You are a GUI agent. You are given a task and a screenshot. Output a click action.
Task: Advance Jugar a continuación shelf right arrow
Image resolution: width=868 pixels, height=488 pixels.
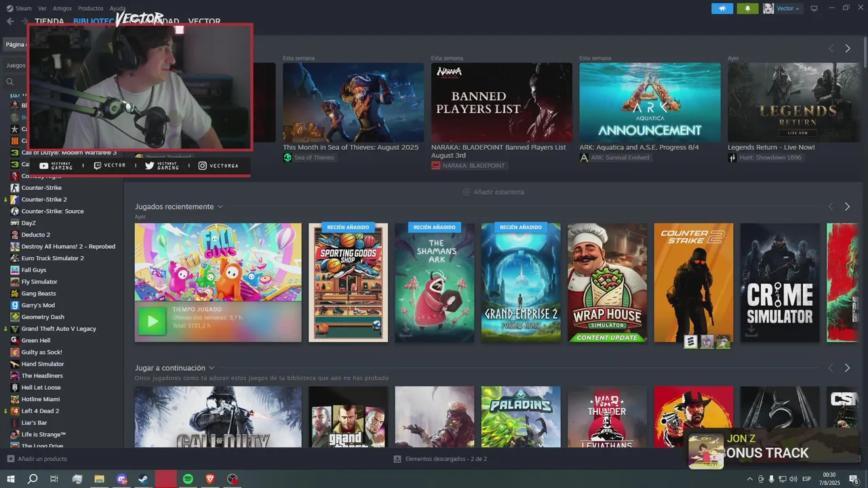[848, 368]
